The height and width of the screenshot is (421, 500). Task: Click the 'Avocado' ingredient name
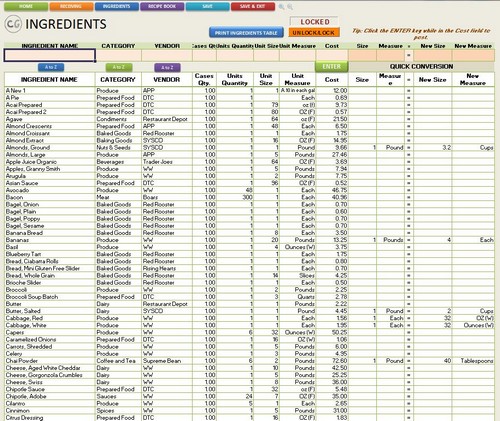(x=17, y=190)
